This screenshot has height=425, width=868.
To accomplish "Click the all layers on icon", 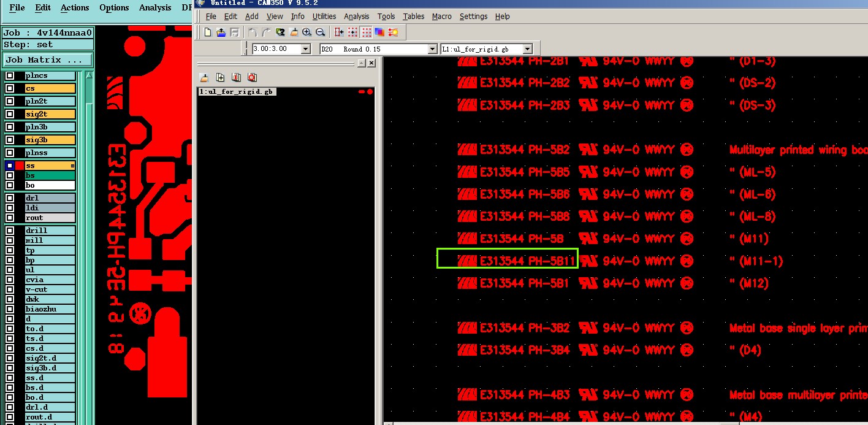I will click(x=236, y=77).
